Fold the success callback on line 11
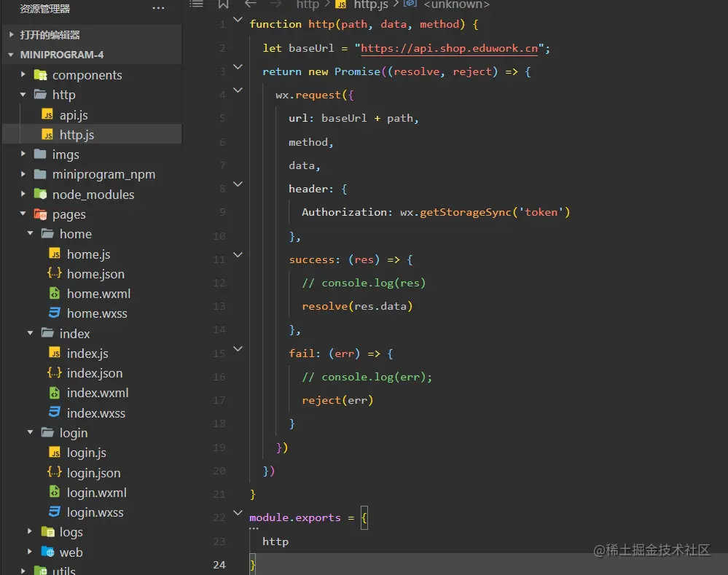The image size is (728, 575). (x=238, y=254)
